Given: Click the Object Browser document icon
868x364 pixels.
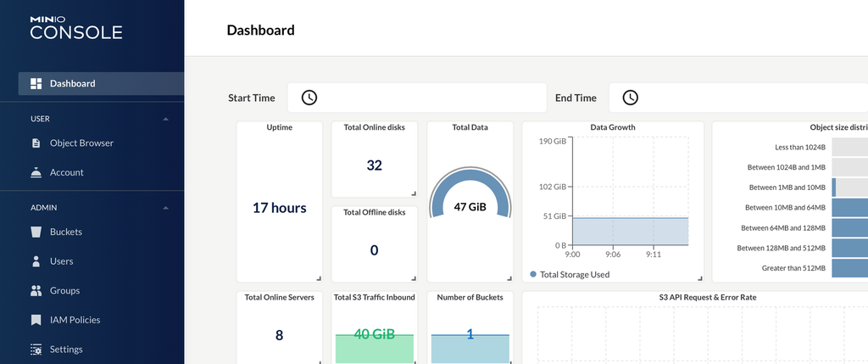Looking at the screenshot, I should coord(36,143).
